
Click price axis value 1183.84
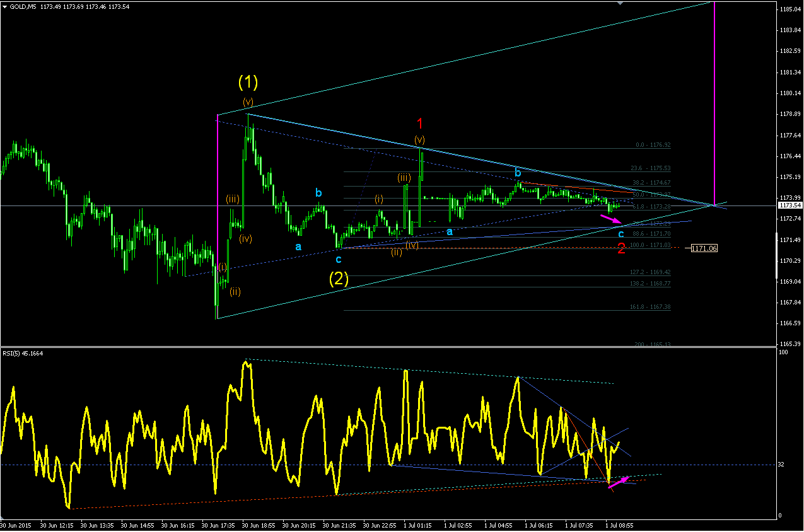pyautogui.click(x=790, y=30)
